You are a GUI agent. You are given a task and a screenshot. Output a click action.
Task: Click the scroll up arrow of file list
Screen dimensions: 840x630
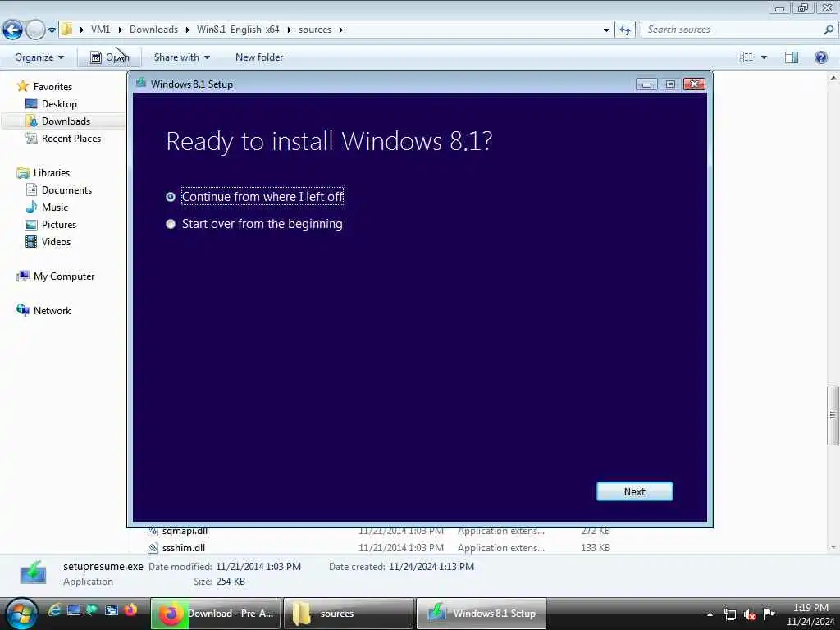(x=833, y=78)
